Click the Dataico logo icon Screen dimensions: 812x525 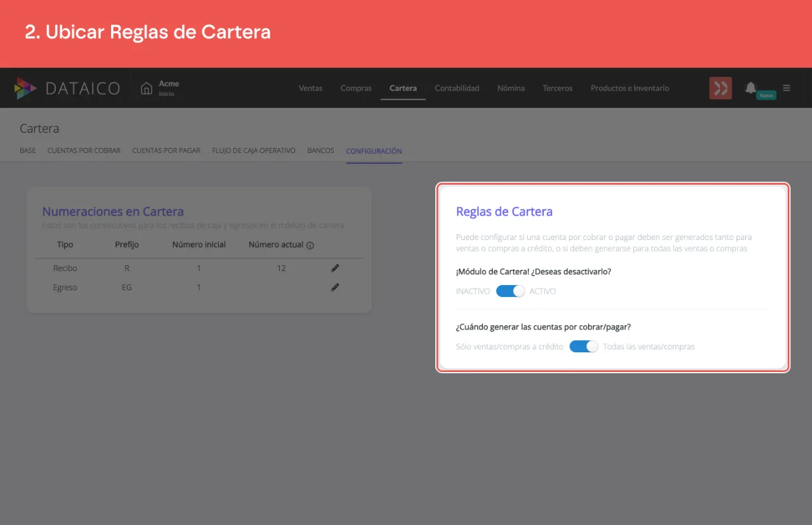point(25,88)
